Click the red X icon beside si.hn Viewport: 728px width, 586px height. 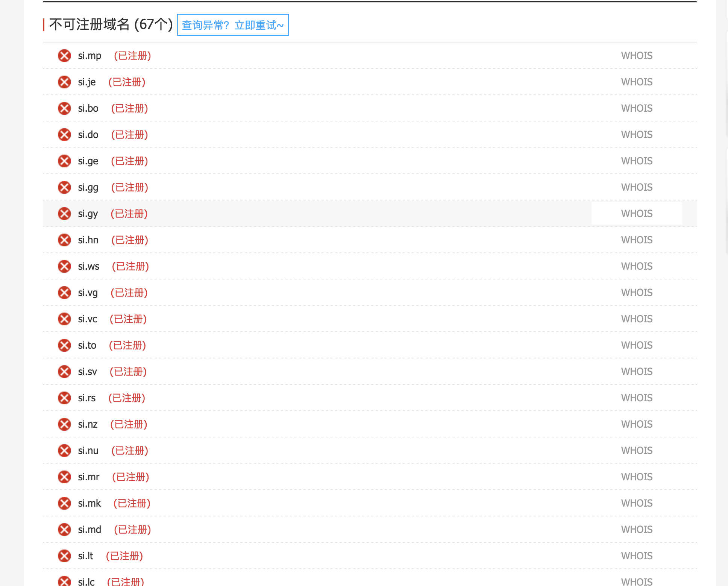[x=64, y=240]
